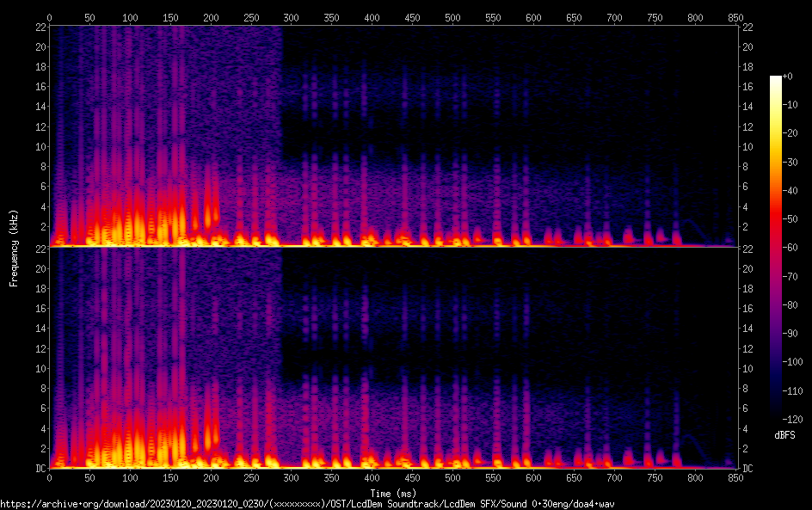Select the 0 ms tick on top time axis
The width and height of the screenshot is (812, 510).
[x=50, y=17]
